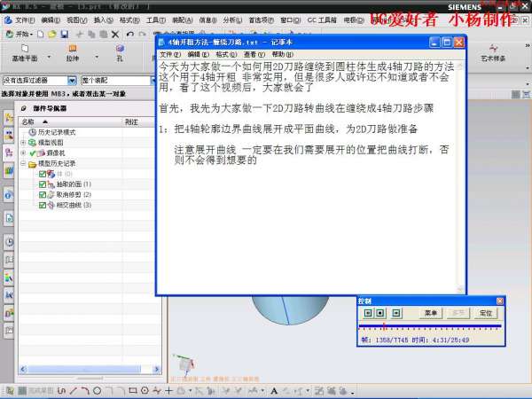Screen dimensions: 532x399
Task: Toggle checkbox for 抽取的面 (1) feature
Action: tap(43, 184)
